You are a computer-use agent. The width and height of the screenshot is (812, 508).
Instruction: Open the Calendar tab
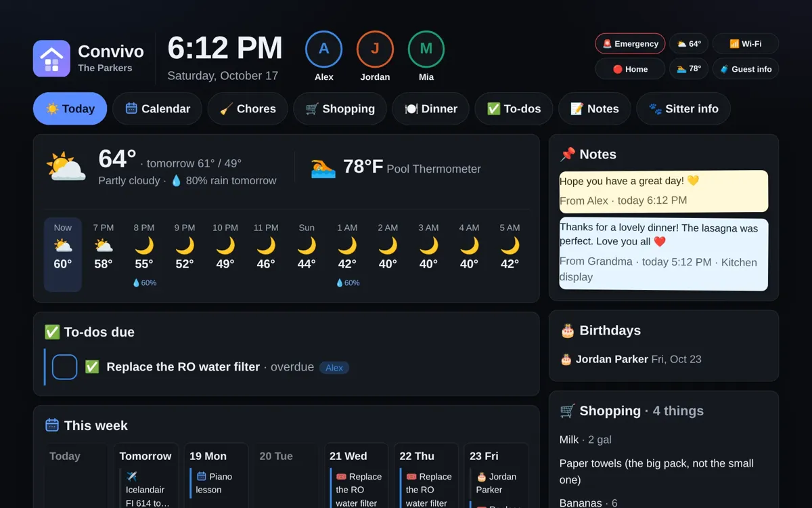(157, 108)
